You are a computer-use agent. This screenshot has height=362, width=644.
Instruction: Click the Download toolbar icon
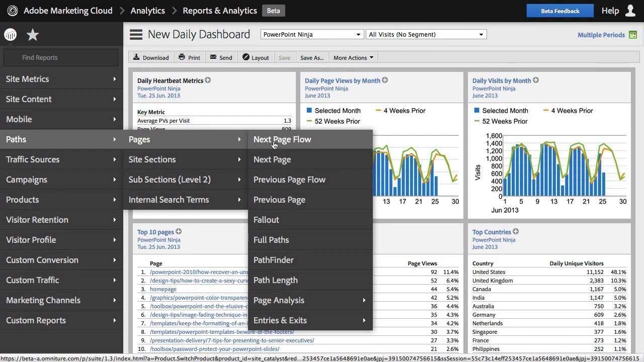[x=136, y=57]
